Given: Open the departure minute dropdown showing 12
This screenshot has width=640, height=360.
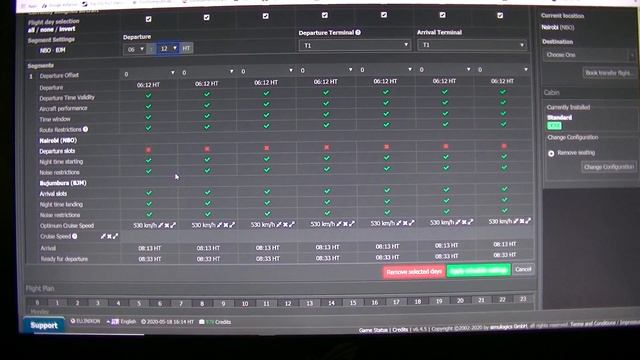Looking at the screenshot, I should pyautogui.click(x=168, y=49).
